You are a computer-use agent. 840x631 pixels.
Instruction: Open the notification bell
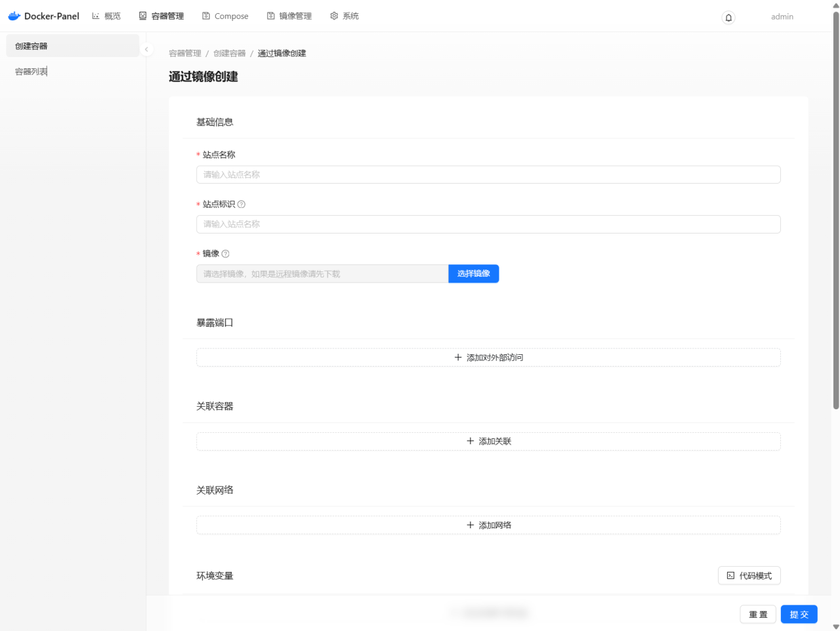coord(728,18)
